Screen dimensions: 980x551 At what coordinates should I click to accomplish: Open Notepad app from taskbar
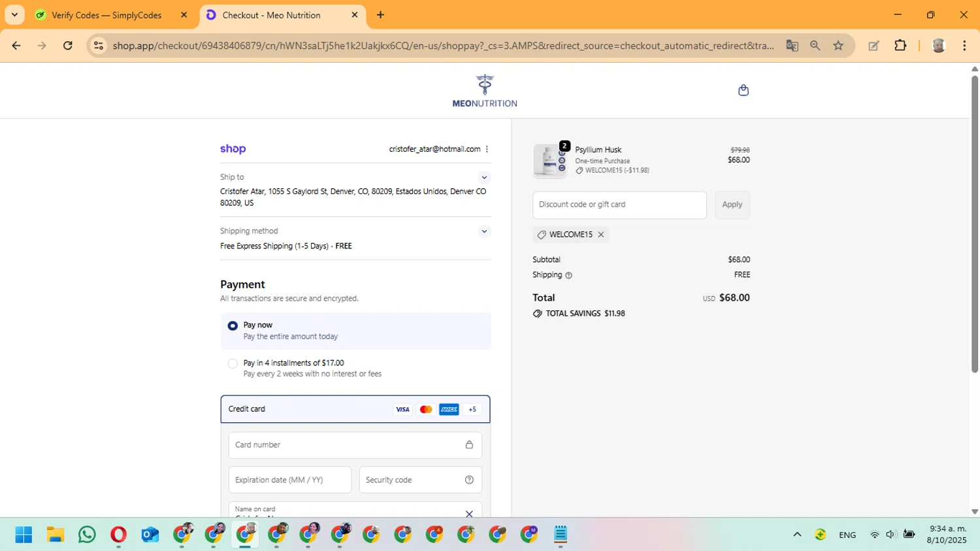(561, 535)
